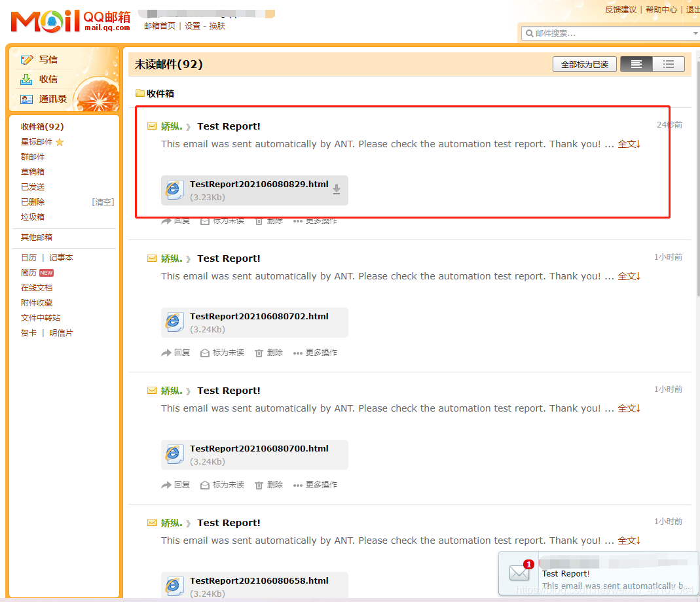Click 换肤 skin link
The width and height of the screenshot is (700, 602).
[x=217, y=26]
